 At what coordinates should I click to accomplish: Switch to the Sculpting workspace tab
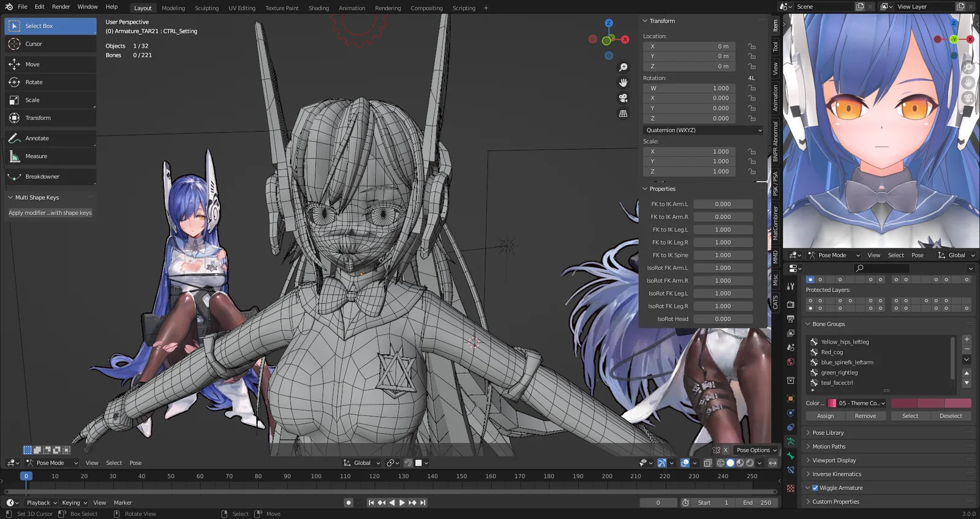tap(206, 8)
